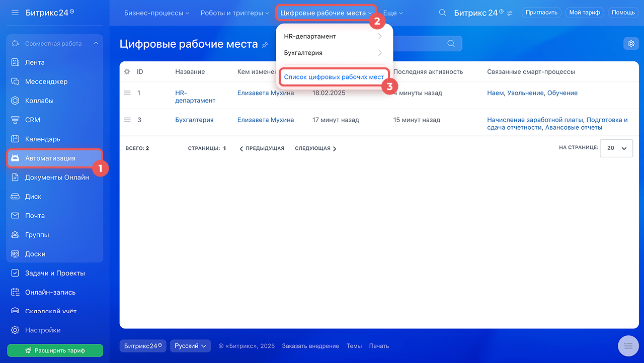The width and height of the screenshot is (644, 363).
Task: Click the Мессенджер sidebar icon
Action: [15, 81]
